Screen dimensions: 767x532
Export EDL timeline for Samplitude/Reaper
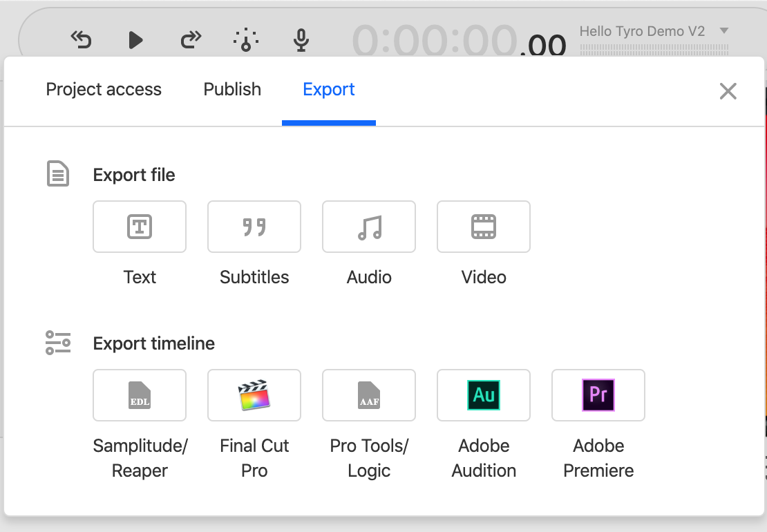tap(140, 395)
